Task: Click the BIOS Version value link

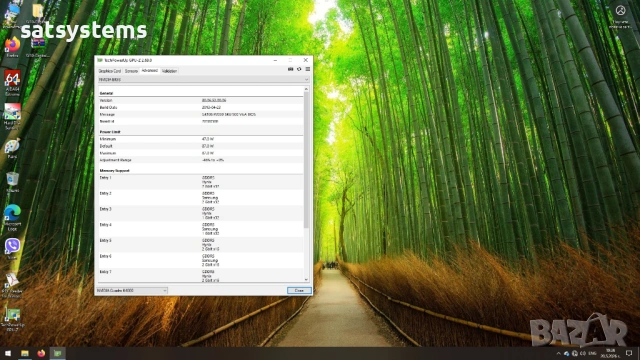Action: click(214, 100)
